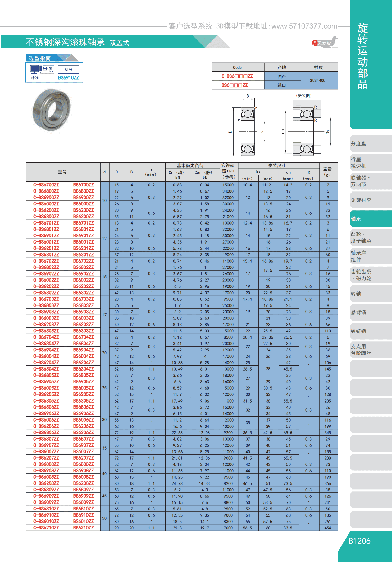392x562 pixels.
Task: Click model BS6305ZZ row
Action: pyautogui.click(x=84, y=401)
